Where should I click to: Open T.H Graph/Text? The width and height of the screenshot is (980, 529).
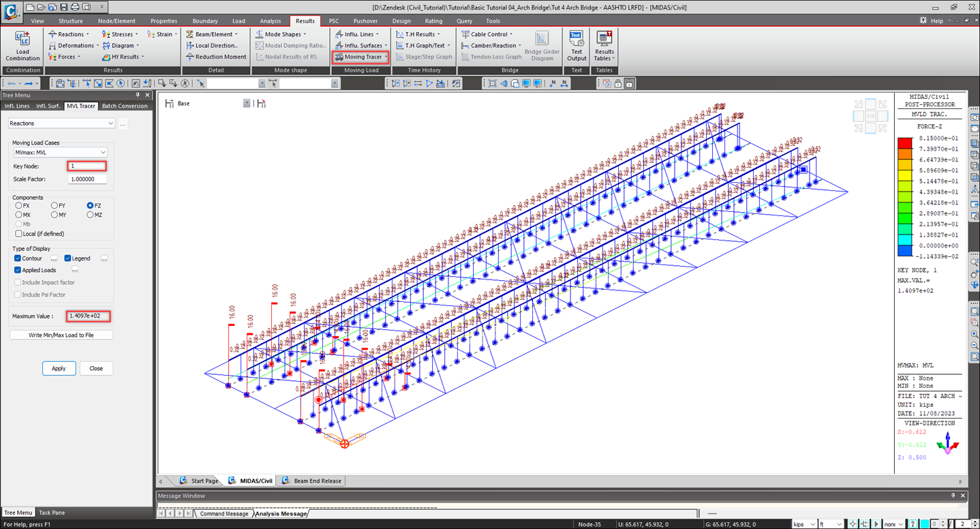pos(422,46)
